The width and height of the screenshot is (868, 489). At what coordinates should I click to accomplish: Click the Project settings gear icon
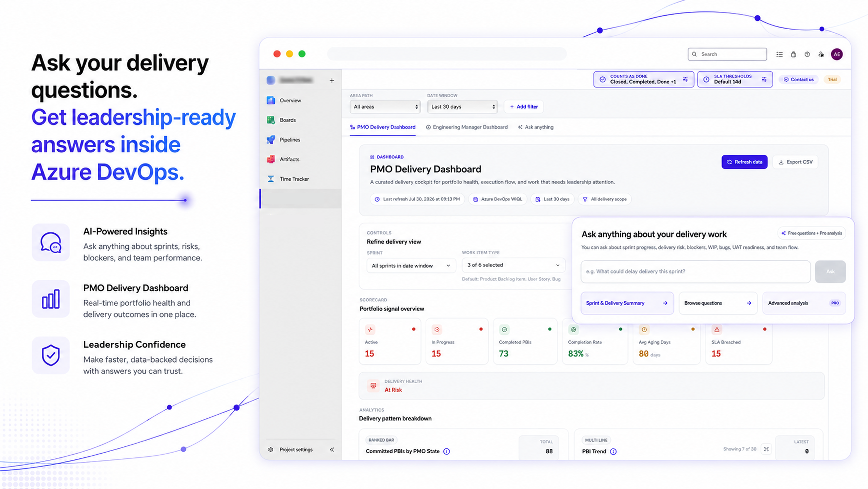coord(270,450)
